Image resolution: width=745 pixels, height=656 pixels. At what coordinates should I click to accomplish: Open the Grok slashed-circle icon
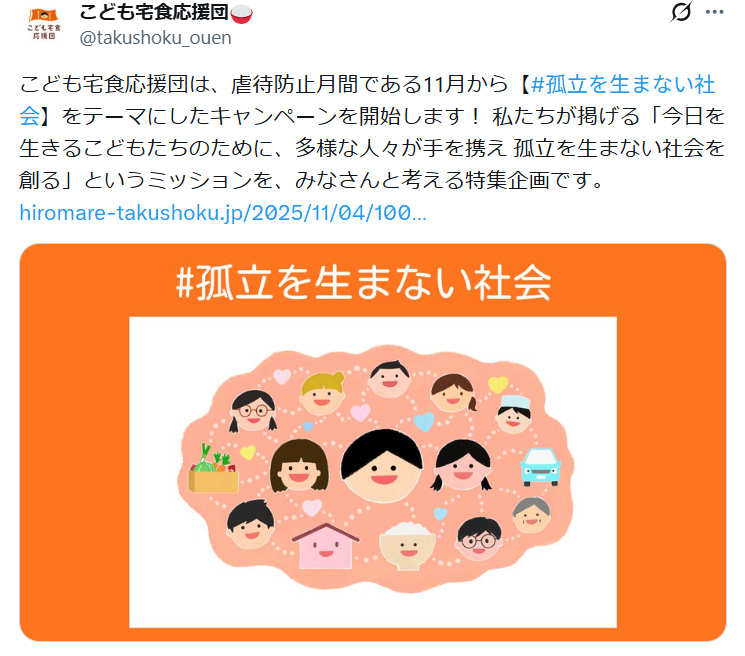(681, 12)
